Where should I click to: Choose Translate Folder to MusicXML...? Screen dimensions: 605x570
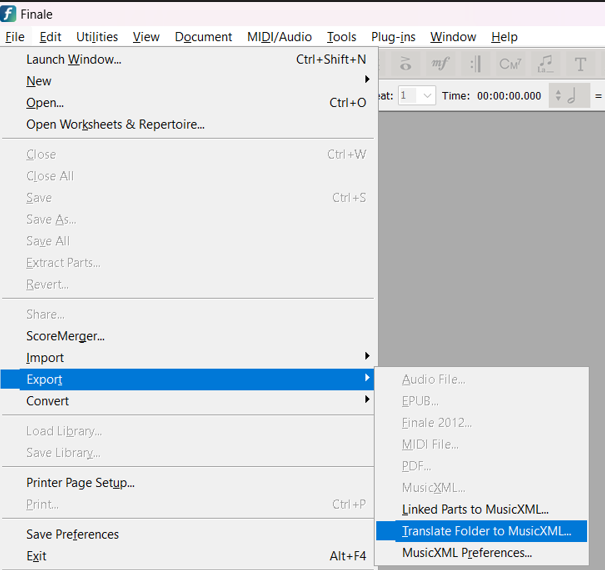pos(482,531)
